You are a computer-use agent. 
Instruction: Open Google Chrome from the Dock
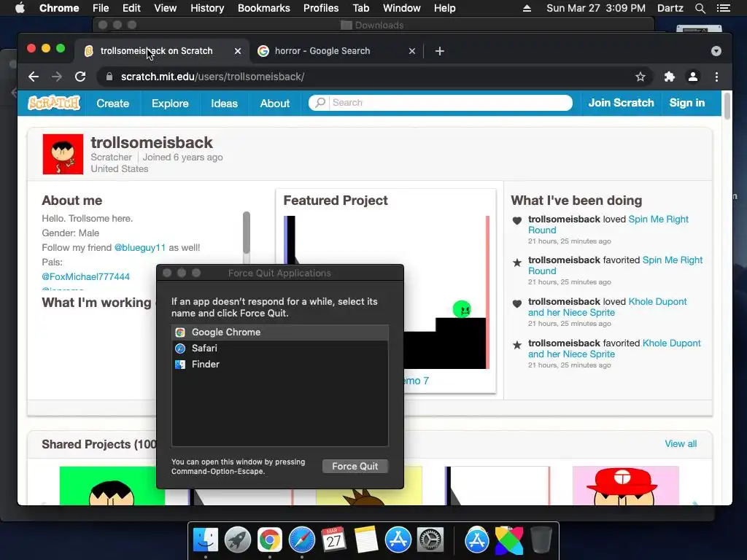(270, 540)
